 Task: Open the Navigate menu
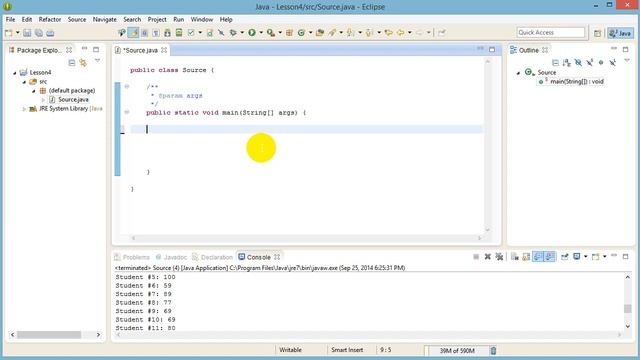(104, 19)
